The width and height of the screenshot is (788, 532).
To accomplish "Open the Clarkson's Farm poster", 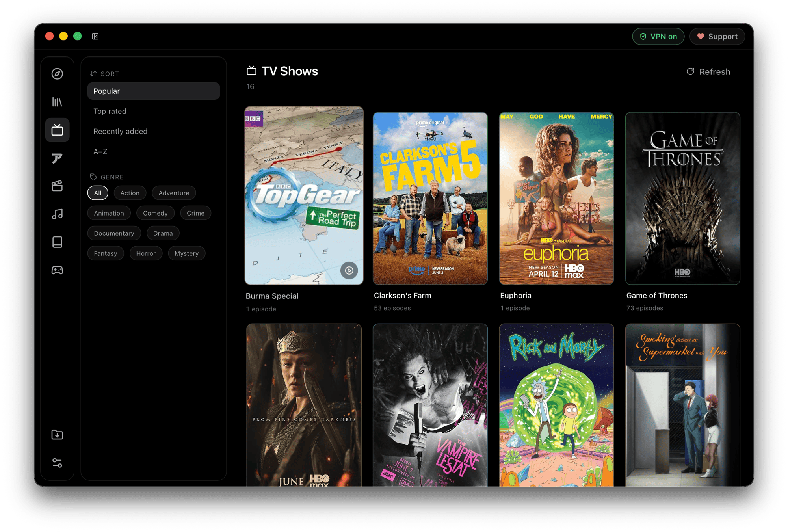I will tap(430, 198).
